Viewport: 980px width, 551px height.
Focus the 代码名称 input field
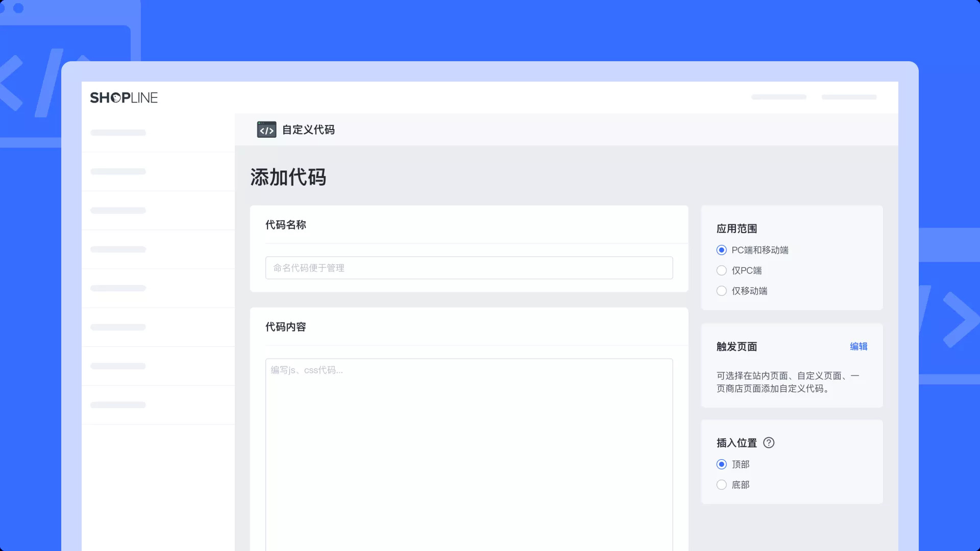pos(469,268)
